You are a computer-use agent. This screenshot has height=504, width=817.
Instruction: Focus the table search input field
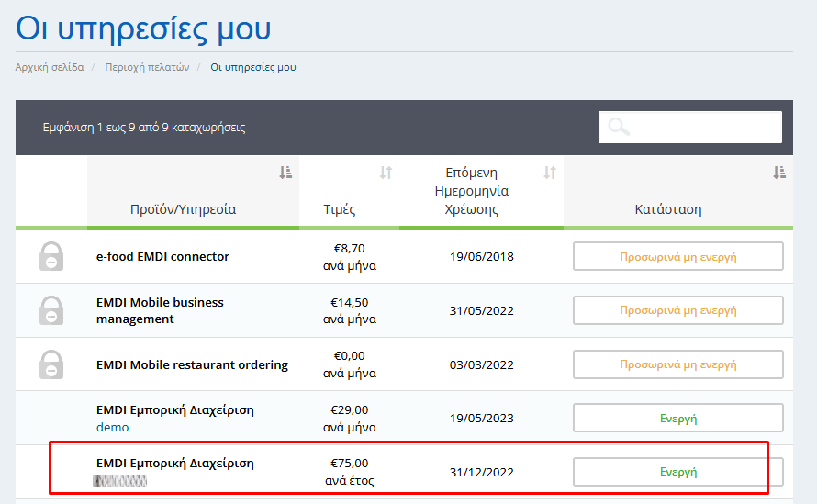coord(690,127)
